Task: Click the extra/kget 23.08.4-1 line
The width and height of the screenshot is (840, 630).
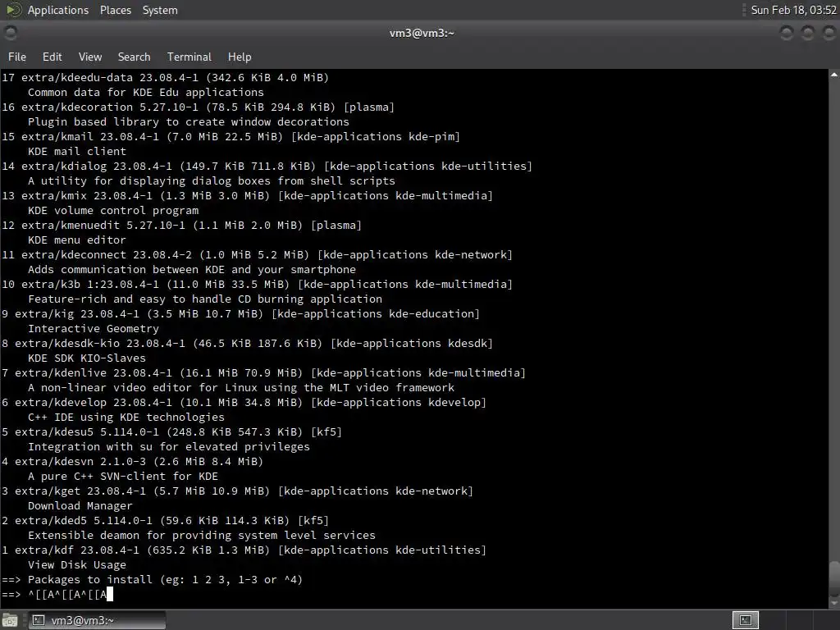Action: click(237, 491)
